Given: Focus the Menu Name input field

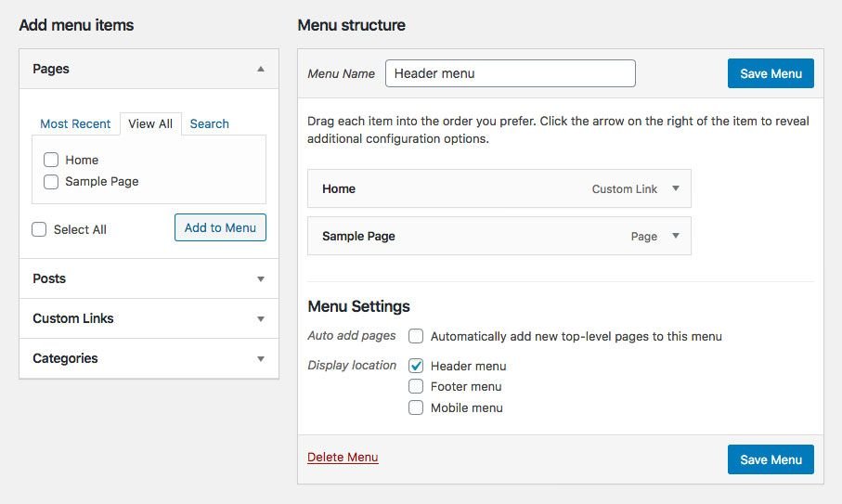Looking at the screenshot, I should pos(511,73).
